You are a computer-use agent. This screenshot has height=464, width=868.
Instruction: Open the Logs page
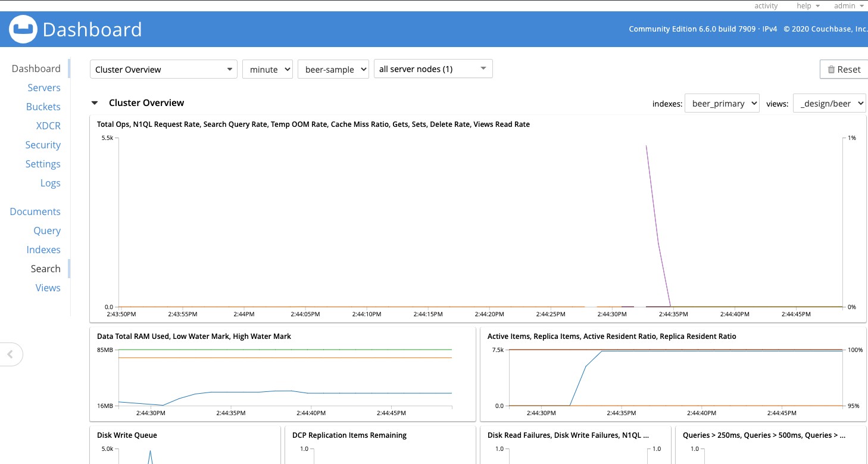50,183
